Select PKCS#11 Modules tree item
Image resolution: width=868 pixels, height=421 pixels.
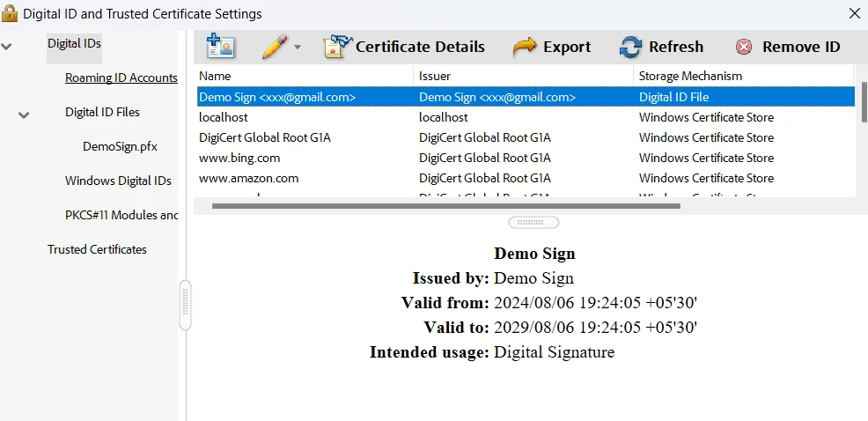pos(121,215)
